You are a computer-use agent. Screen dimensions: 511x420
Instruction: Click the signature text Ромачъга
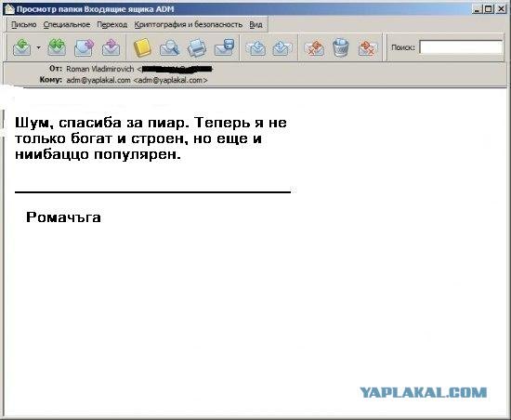point(63,217)
